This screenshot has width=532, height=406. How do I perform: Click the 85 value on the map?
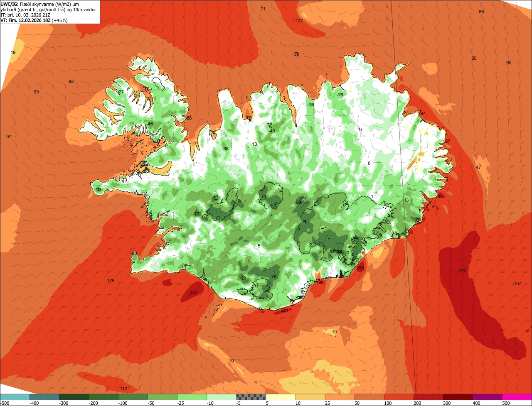pos(474,58)
